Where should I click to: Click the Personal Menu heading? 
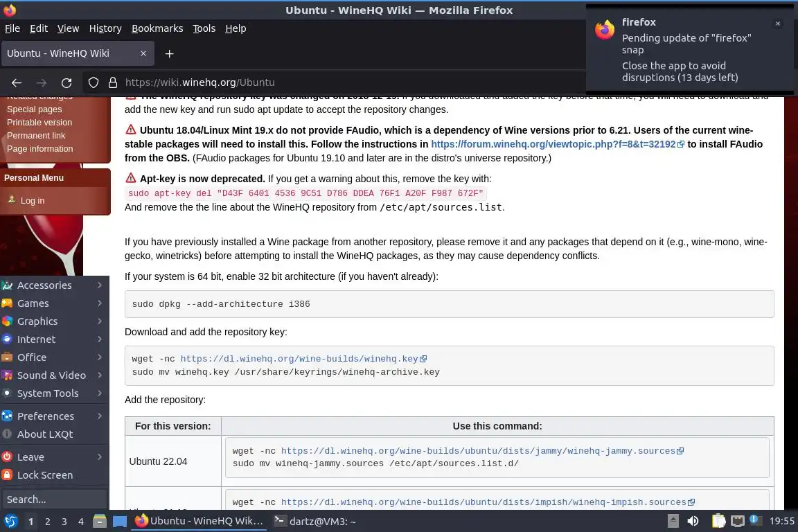click(33, 177)
